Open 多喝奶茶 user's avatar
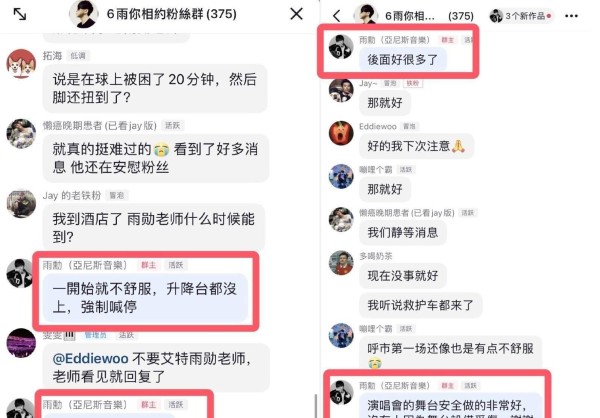Viewport: 600px width, 418px height. click(x=341, y=263)
